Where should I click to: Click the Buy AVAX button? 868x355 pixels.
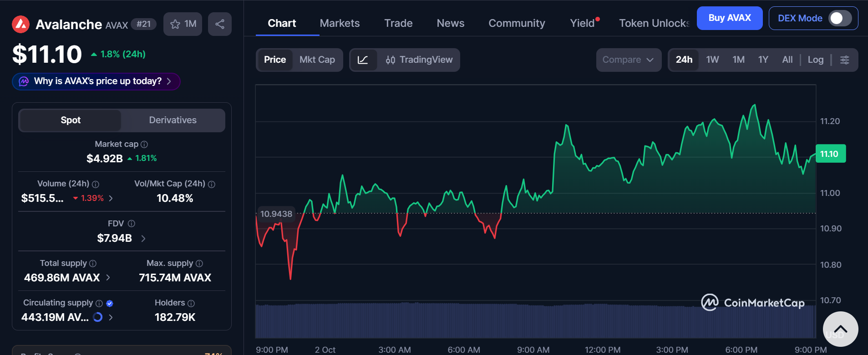coord(730,18)
